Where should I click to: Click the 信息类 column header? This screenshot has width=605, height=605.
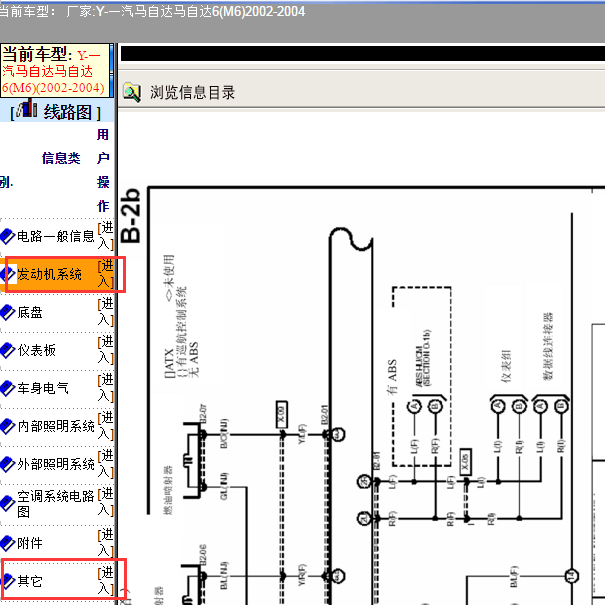point(61,158)
